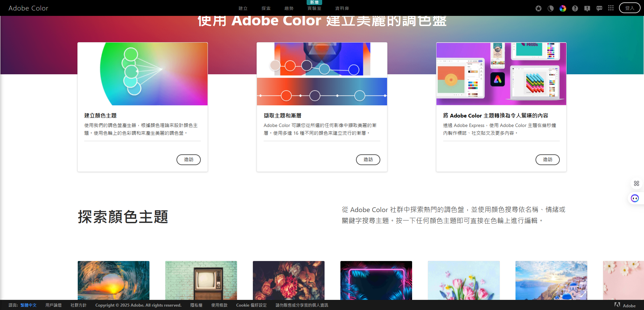Open the 繁體中文 language selector
Image resolution: width=644 pixels, height=310 pixels.
(29, 305)
